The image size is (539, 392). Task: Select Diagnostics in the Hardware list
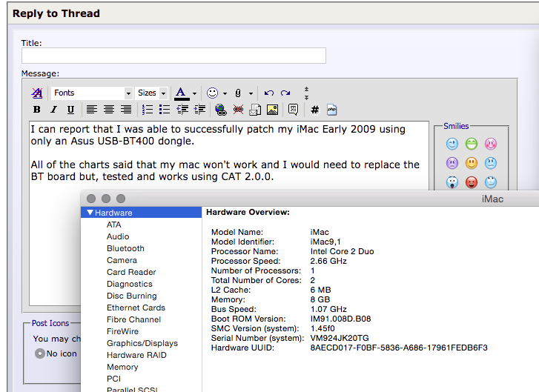click(130, 284)
